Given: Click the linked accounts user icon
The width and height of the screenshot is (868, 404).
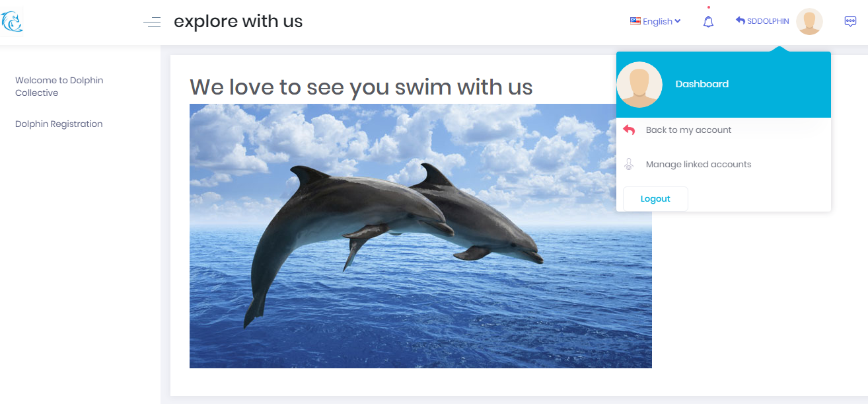Looking at the screenshot, I should click(x=629, y=165).
